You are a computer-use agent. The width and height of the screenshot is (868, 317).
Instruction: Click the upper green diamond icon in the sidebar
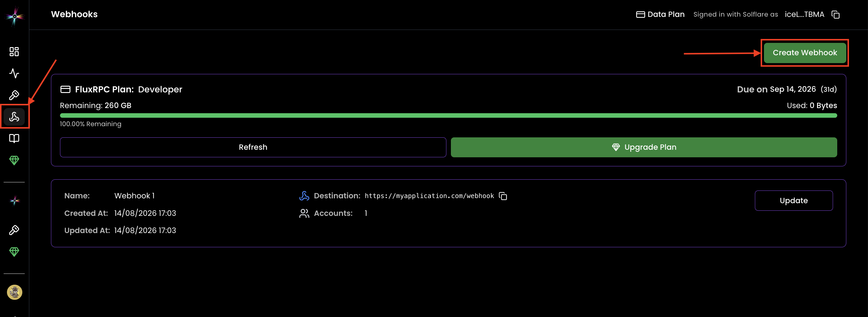[14, 160]
